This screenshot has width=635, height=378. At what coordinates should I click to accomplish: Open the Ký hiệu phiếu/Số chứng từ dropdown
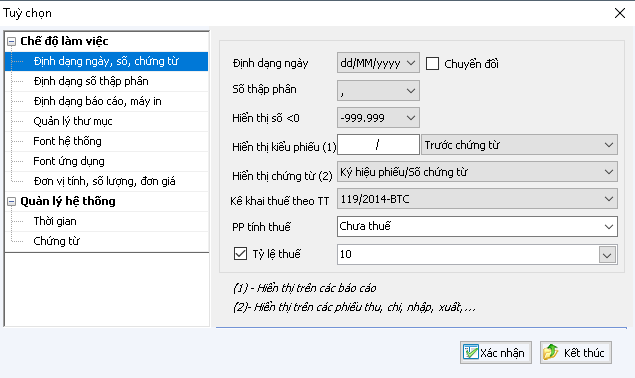(x=477, y=172)
